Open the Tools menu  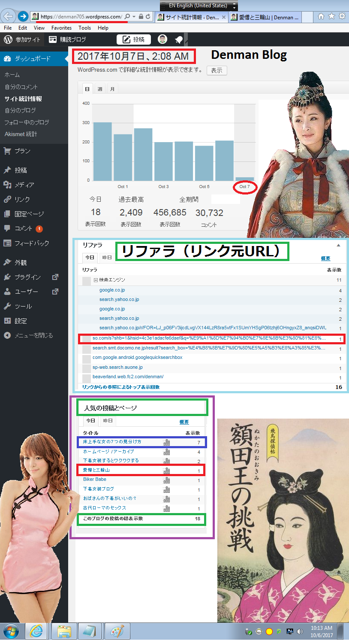(x=84, y=27)
